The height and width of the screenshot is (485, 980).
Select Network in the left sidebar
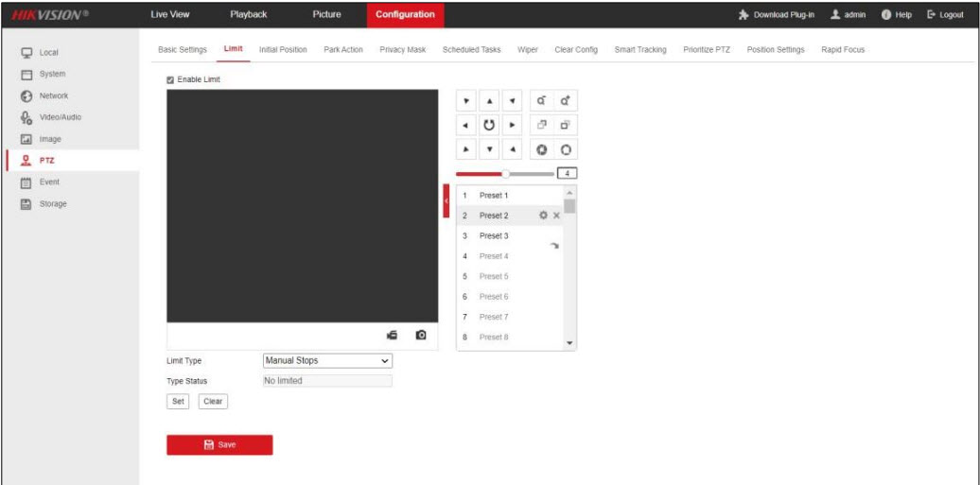[54, 95]
